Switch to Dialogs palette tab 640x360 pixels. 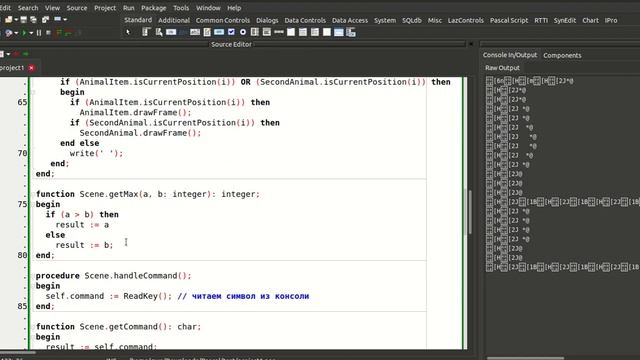point(267,20)
